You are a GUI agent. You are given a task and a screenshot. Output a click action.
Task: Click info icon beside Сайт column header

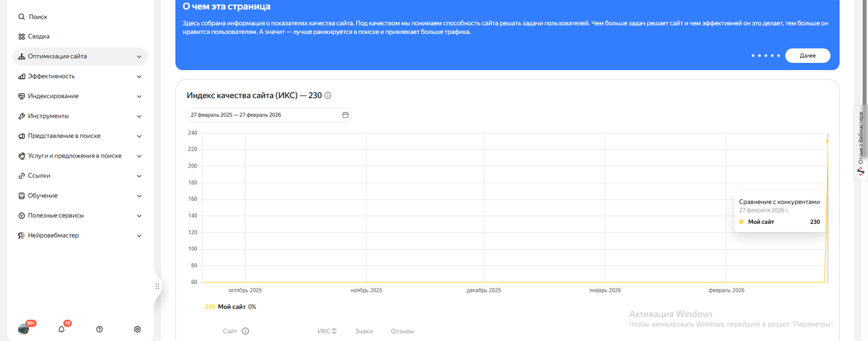245,331
